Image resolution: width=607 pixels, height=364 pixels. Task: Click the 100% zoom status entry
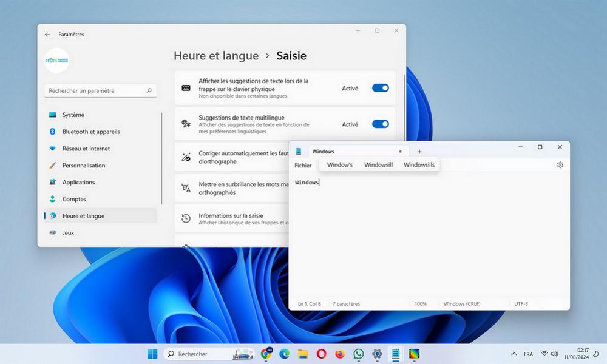point(421,304)
